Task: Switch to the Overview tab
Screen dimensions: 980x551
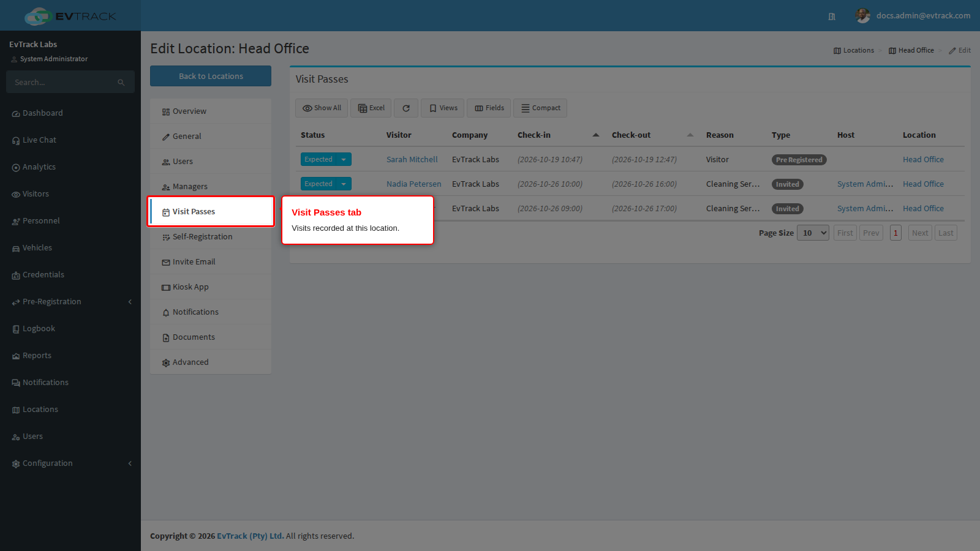Action: (211, 111)
